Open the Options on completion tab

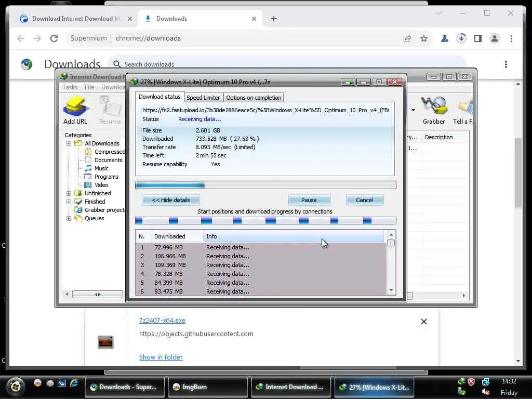pos(254,98)
